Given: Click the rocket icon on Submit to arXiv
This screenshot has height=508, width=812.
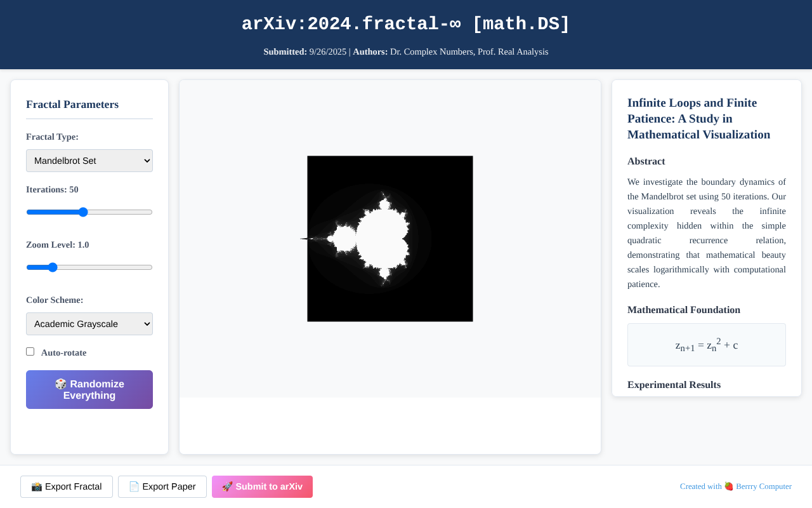Looking at the screenshot, I should (x=227, y=486).
